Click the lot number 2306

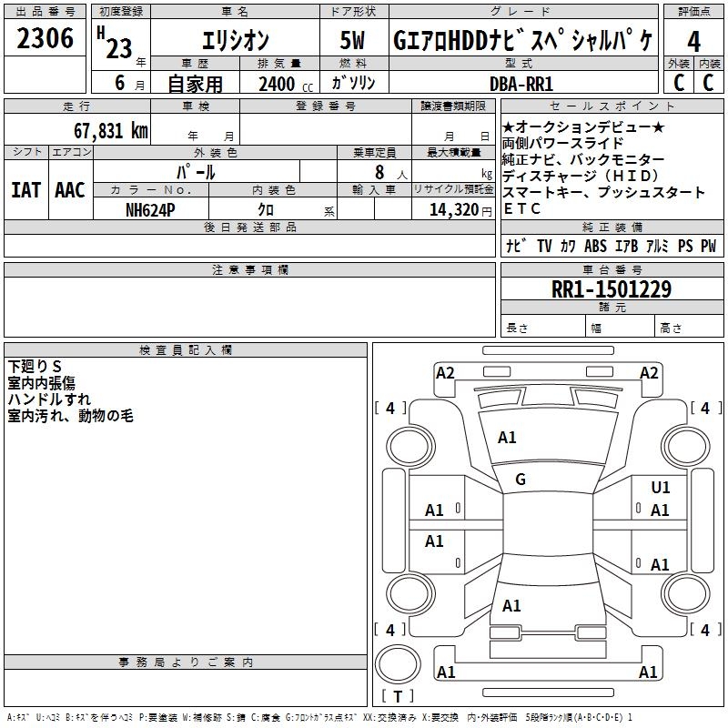(45, 38)
